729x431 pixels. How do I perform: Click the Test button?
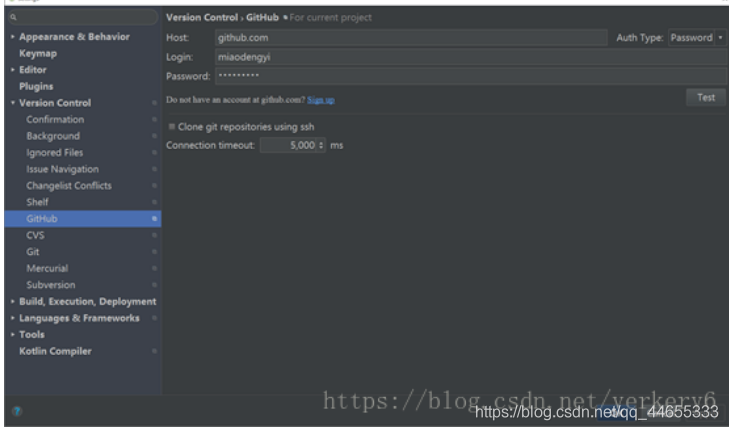pos(706,98)
